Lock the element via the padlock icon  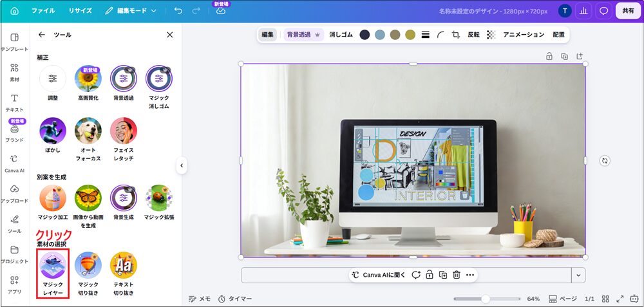pyautogui.click(x=429, y=275)
